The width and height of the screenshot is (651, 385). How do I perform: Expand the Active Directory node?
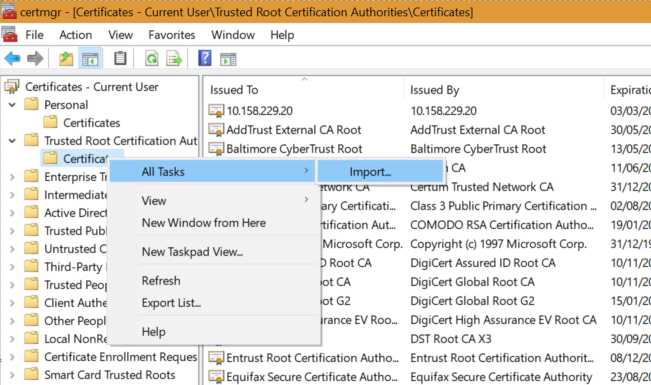(x=12, y=213)
